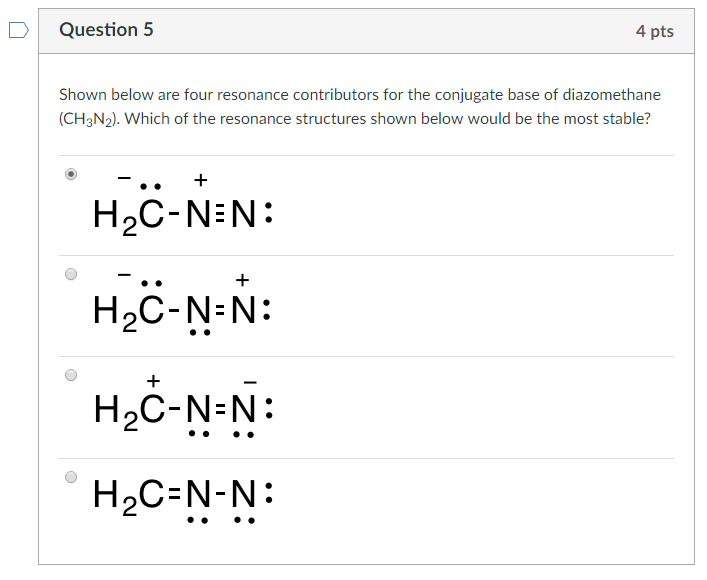
Task: Click the question text about diazomethane
Action: click(359, 107)
